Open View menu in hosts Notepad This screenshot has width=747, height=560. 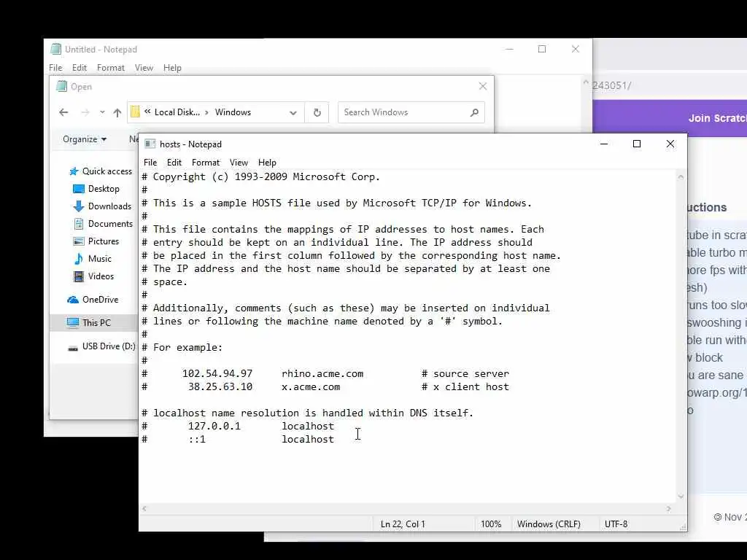point(239,163)
